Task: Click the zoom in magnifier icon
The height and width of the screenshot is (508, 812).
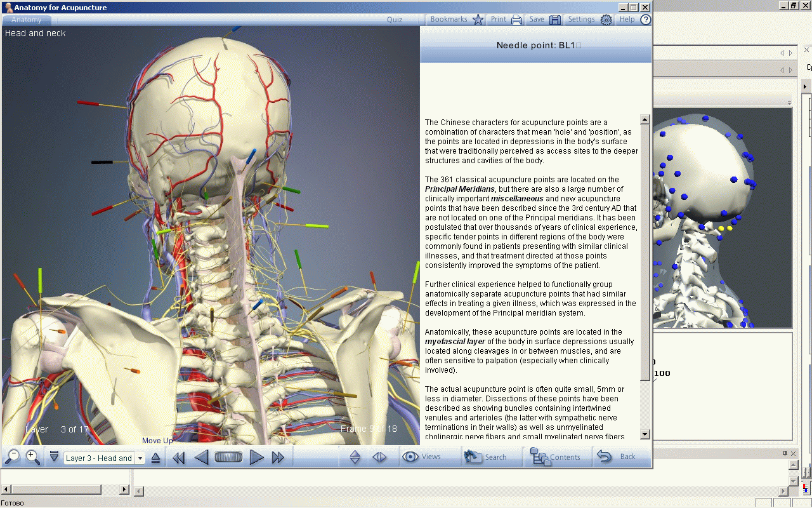Action: tap(33, 457)
